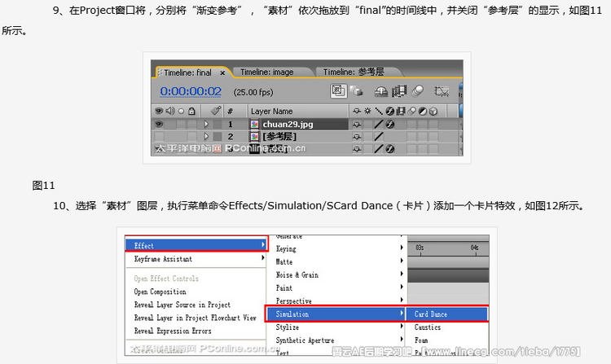
Task: Click the Shy switch column header icon
Action: point(357,112)
